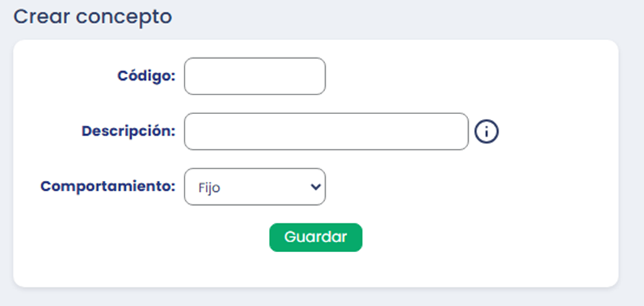Click the circled "i" information symbol
644x306 pixels.
coord(487,132)
